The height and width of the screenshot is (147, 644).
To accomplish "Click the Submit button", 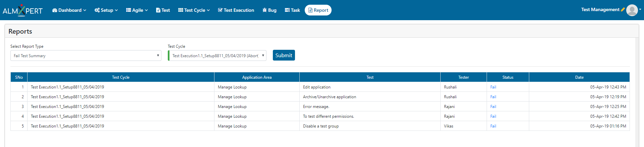I will pyautogui.click(x=284, y=55).
